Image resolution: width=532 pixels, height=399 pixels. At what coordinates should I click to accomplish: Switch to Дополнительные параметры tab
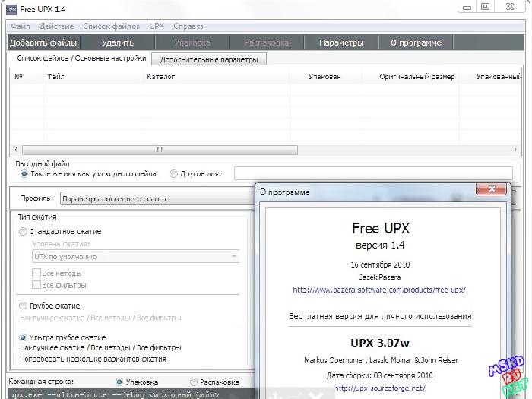tap(209, 59)
